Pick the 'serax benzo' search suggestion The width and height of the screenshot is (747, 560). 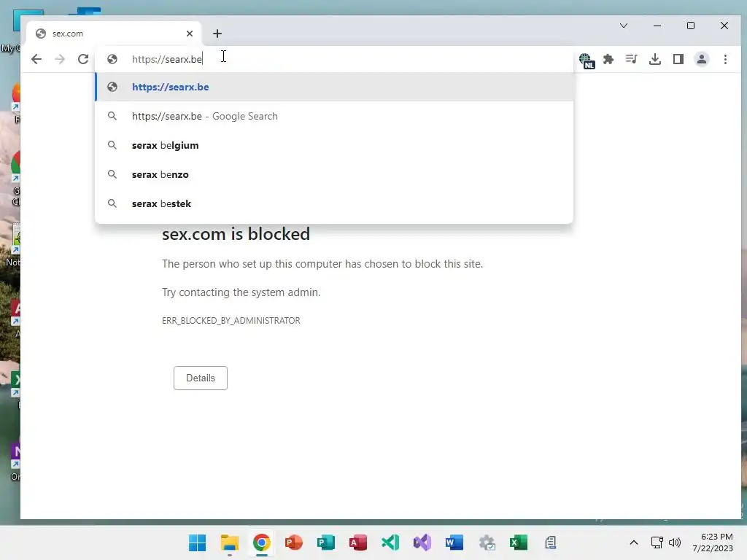334,174
